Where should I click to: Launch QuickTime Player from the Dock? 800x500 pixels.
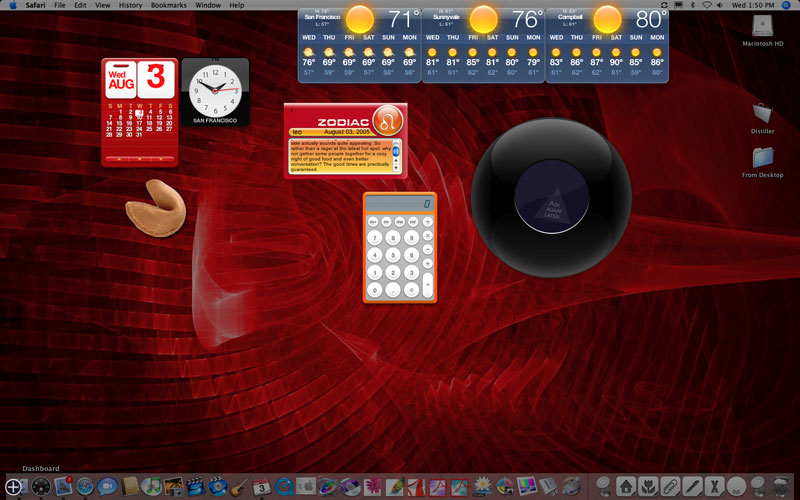(x=284, y=486)
